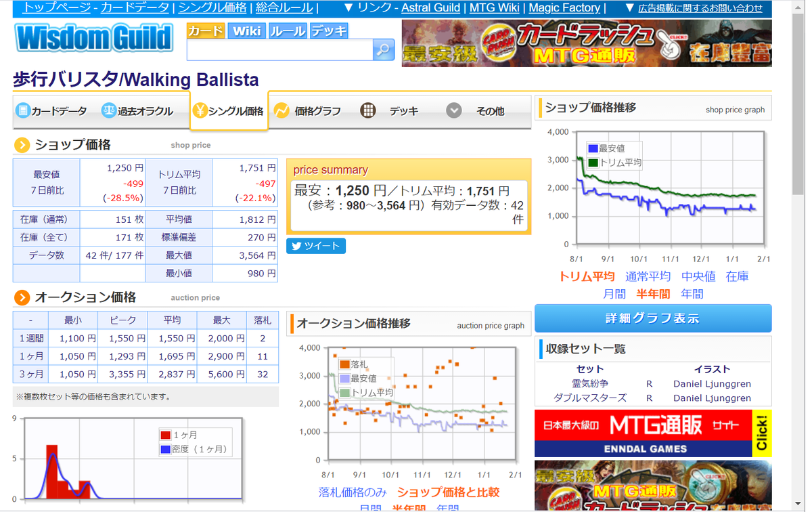Switch shop graph to 半年間
The width and height of the screenshot is (812, 512).
tap(653, 294)
